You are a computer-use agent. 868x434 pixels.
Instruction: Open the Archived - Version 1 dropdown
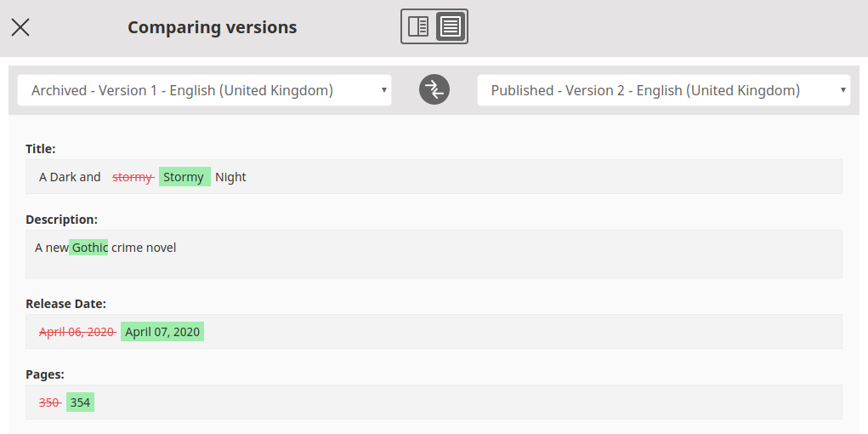point(204,90)
